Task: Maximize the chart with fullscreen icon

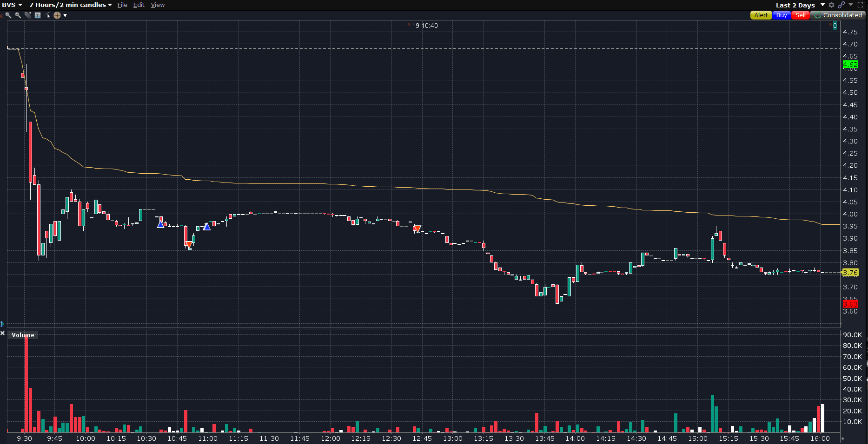Action: tap(860, 5)
